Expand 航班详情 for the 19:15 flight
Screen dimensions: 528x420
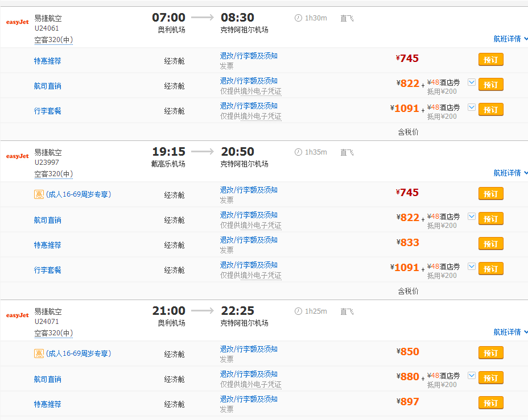(510, 173)
